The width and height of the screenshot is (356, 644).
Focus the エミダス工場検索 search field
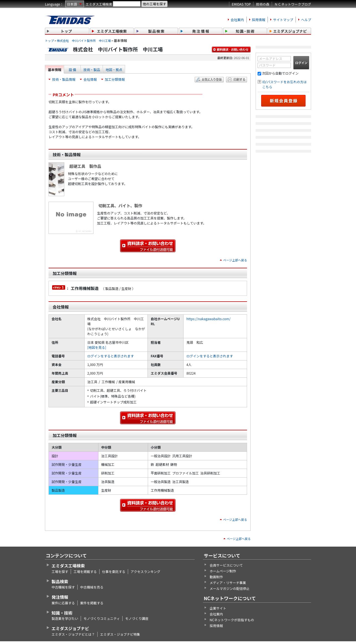pos(127,4)
